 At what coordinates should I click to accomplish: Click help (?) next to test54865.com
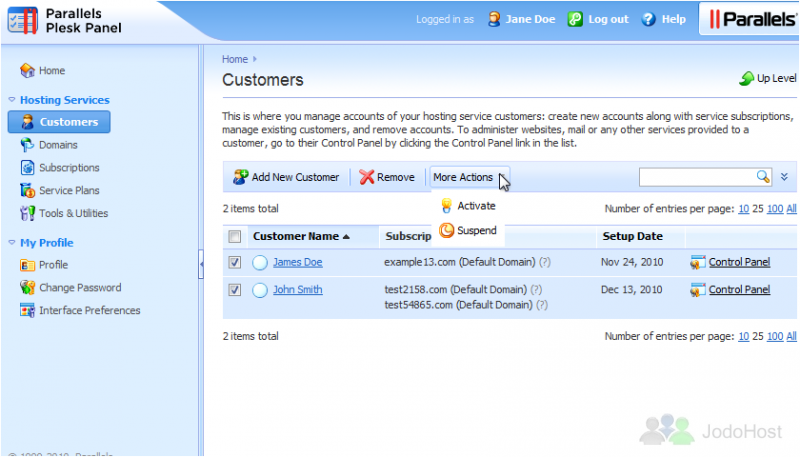coord(542,305)
